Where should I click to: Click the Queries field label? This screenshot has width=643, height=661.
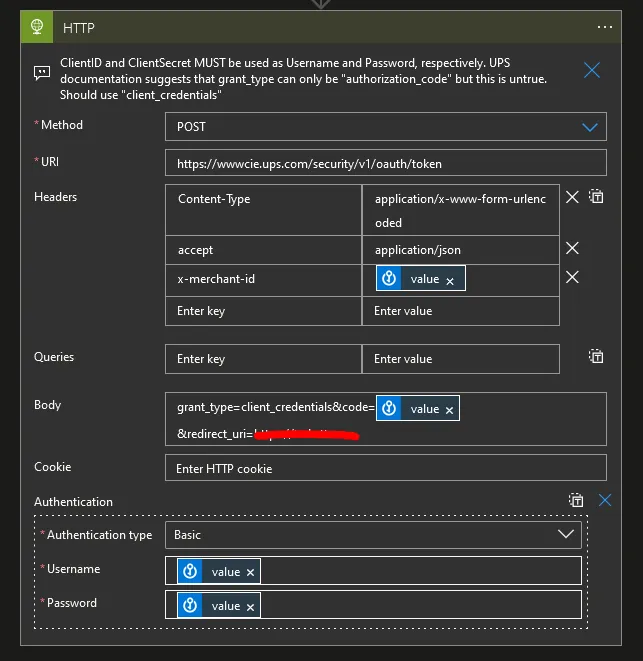pyautogui.click(x=54, y=357)
